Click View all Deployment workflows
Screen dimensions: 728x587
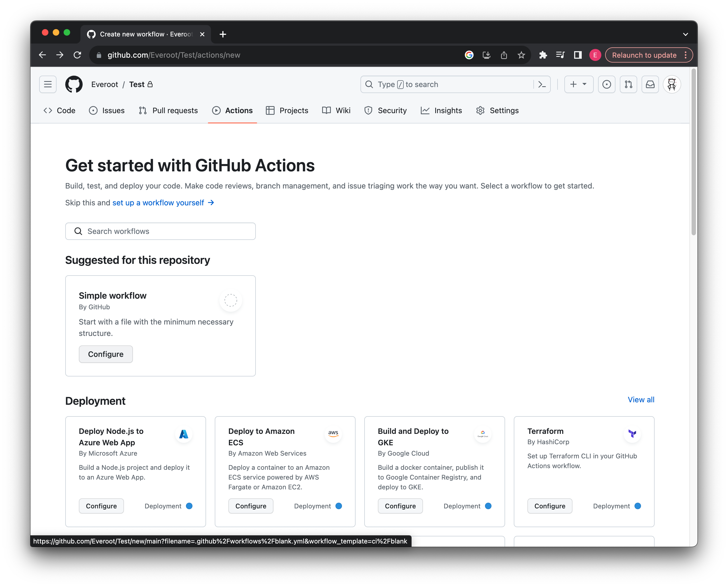click(640, 399)
